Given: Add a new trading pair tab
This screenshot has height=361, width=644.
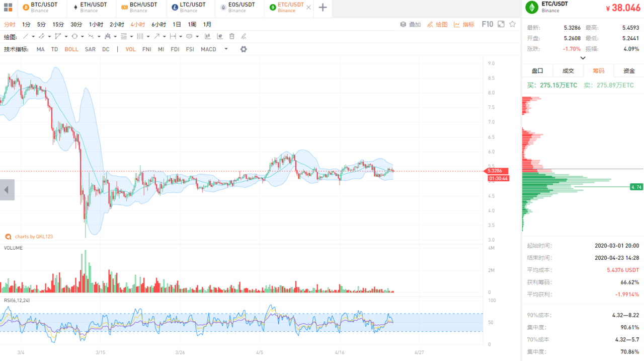Looking at the screenshot, I should click(x=323, y=8).
